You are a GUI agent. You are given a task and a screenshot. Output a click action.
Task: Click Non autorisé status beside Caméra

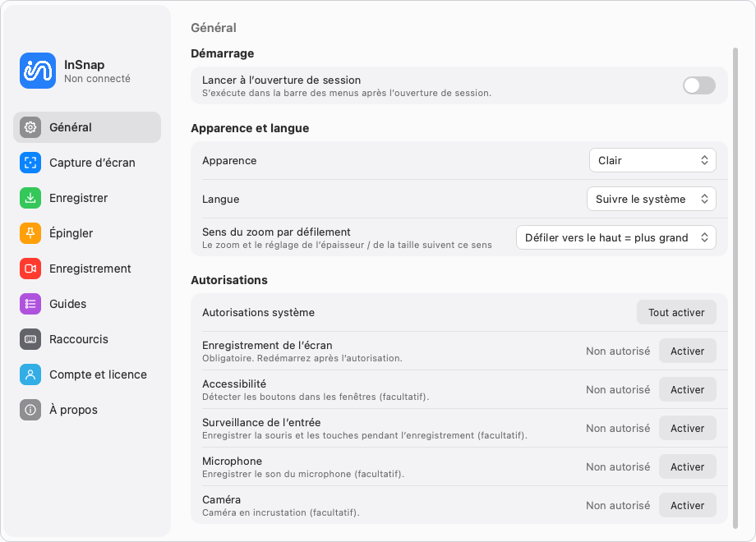point(618,505)
